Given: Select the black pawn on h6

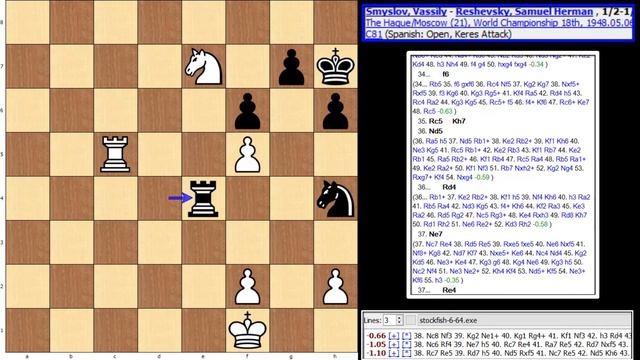Looking at the screenshot, I should [335, 111].
